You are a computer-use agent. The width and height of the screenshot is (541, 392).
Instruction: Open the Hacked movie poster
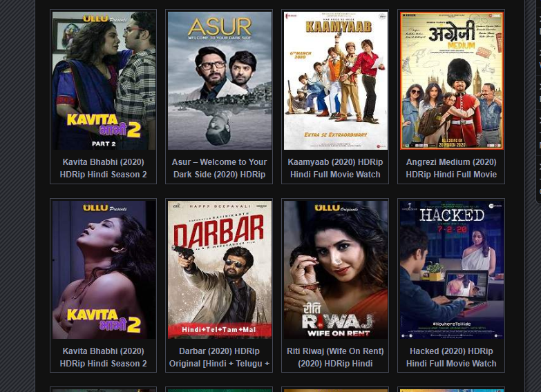451,270
